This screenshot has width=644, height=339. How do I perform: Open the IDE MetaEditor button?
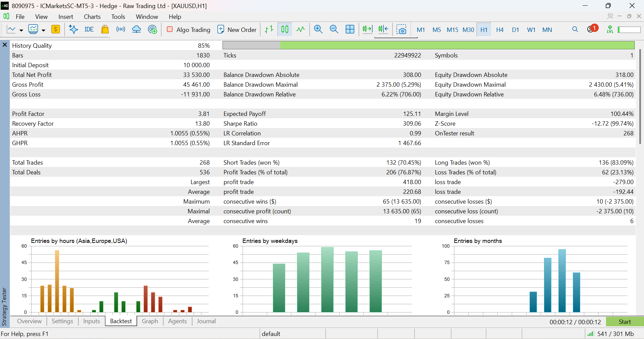89,30
